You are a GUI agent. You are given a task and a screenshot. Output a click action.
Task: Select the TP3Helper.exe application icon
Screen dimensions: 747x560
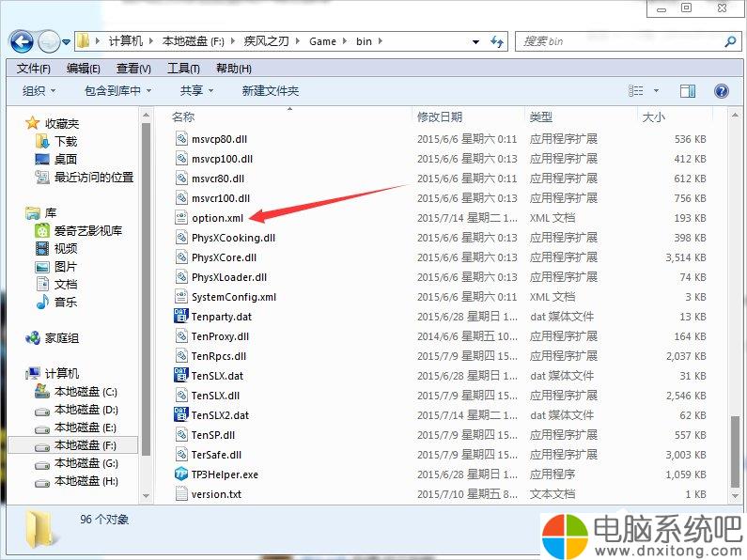[x=181, y=474]
